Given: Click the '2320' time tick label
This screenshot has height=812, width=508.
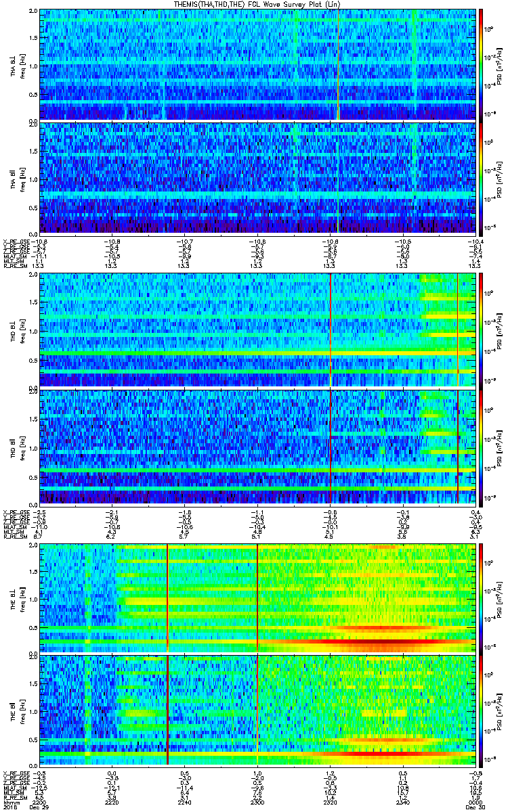Looking at the screenshot, I should pos(329,801).
